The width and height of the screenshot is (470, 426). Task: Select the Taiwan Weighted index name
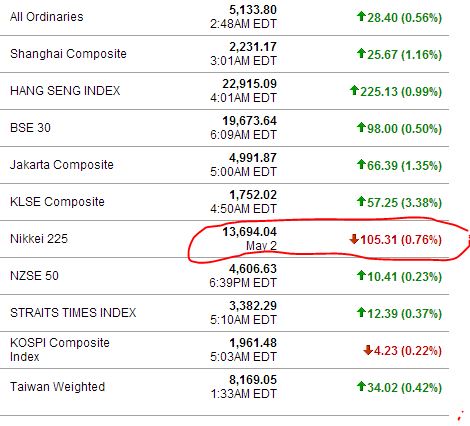tap(57, 387)
